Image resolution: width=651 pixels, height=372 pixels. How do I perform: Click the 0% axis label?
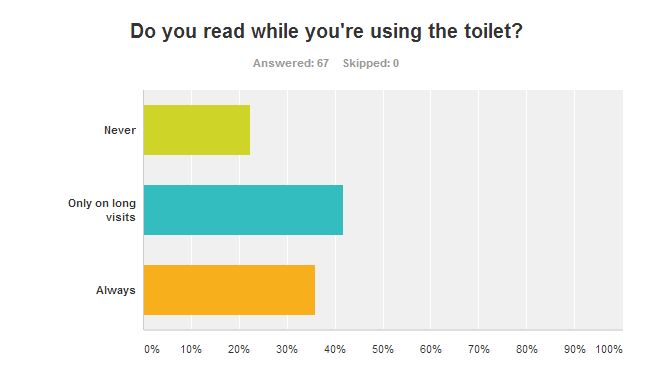(152, 349)
